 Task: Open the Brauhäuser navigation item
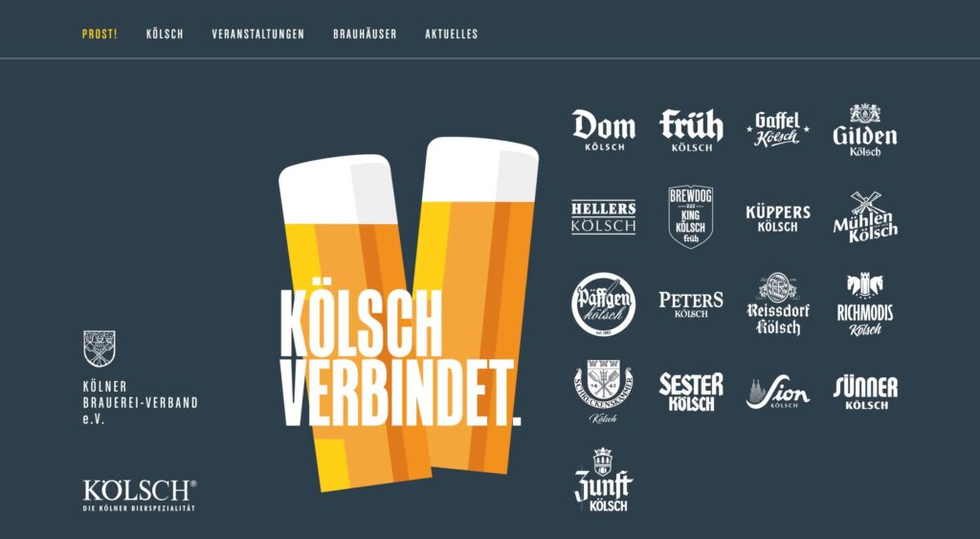[365, 34]
